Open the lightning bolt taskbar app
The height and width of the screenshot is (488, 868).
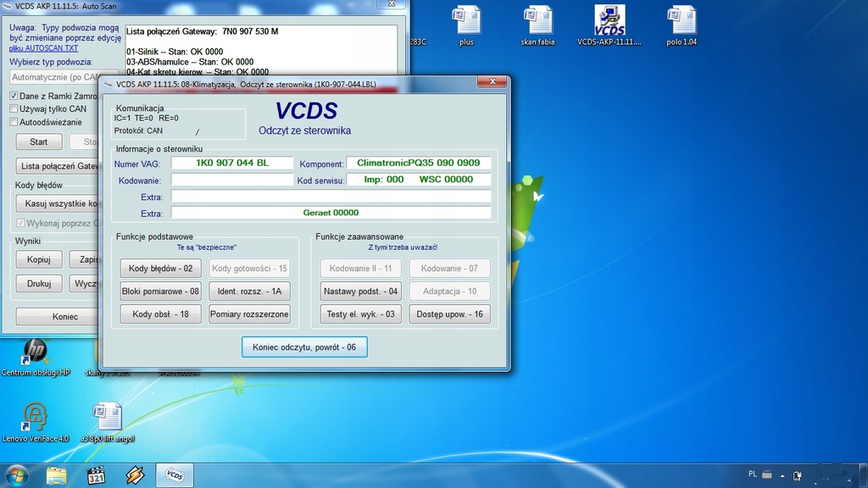coord(135,475)
